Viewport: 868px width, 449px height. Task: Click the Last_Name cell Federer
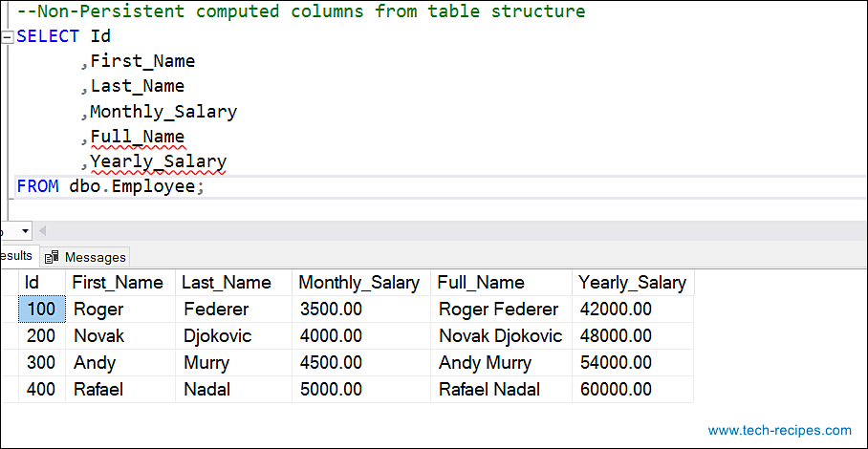click(x=233, y=310)
